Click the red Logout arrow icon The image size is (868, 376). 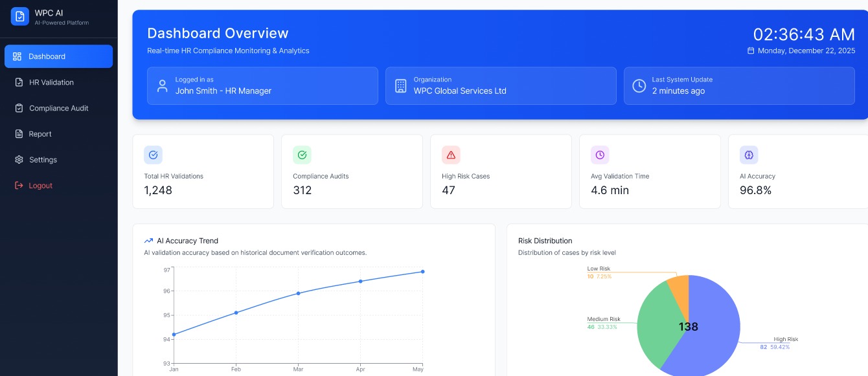(19, 186)
